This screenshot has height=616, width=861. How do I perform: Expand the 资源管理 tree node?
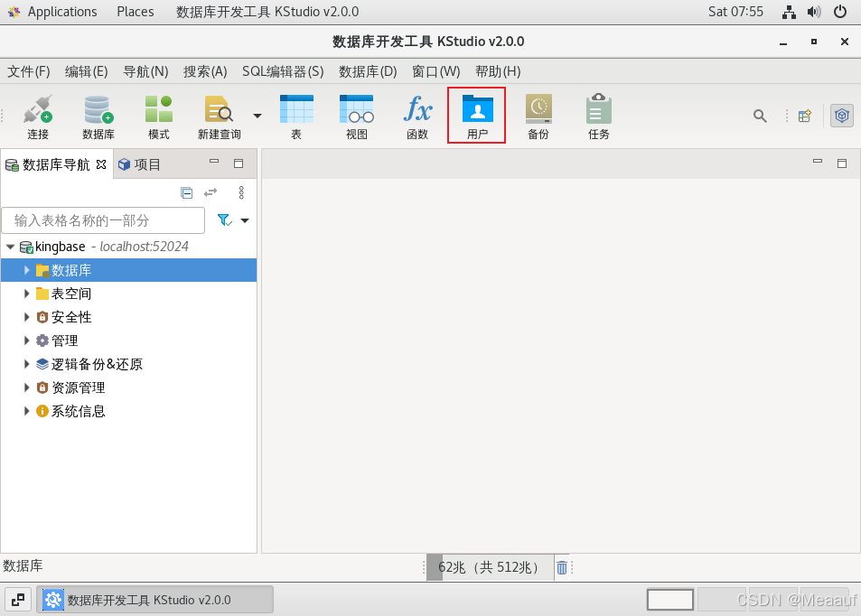26,387
